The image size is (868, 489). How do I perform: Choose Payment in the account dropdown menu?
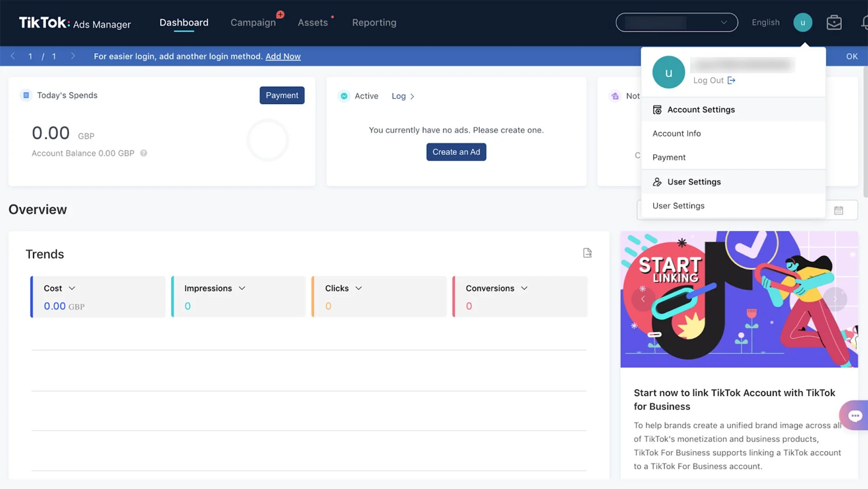[668, 158]
